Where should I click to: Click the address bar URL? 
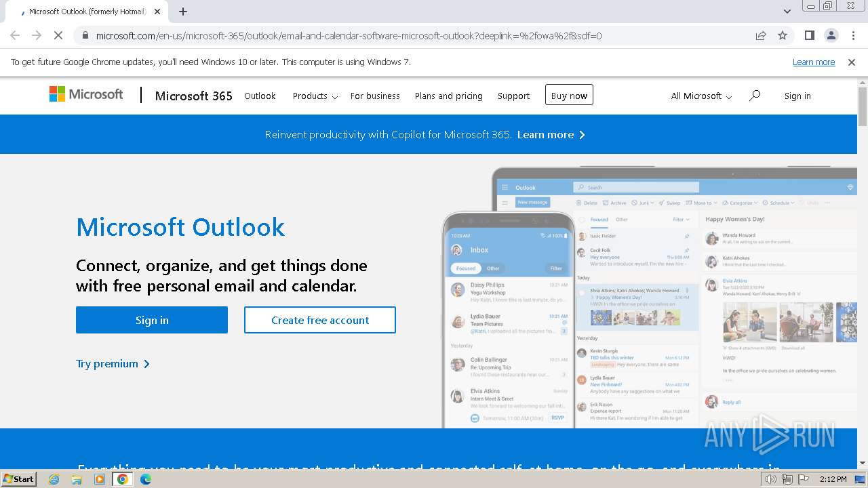point(349,35)
